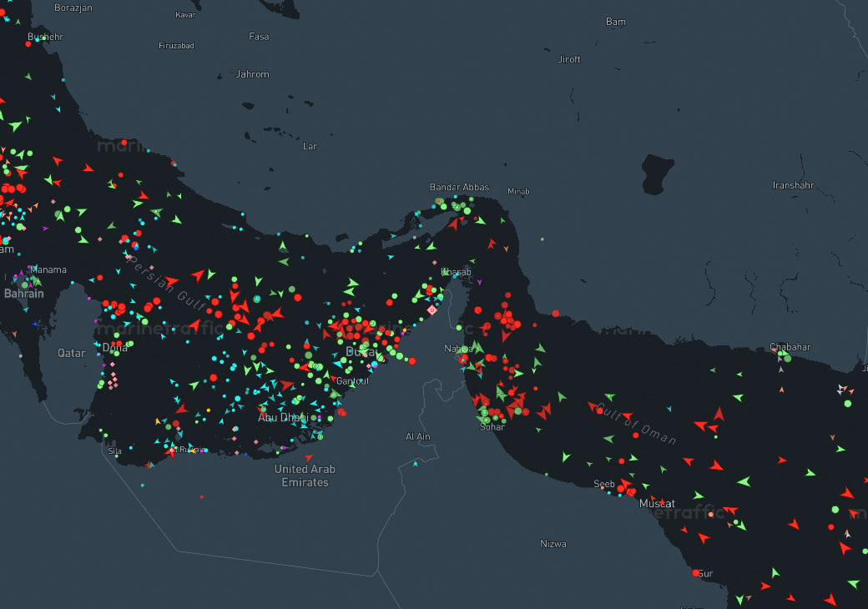Click the Abu Dhabi city label
868x609 pixels.
coord(283,417)
